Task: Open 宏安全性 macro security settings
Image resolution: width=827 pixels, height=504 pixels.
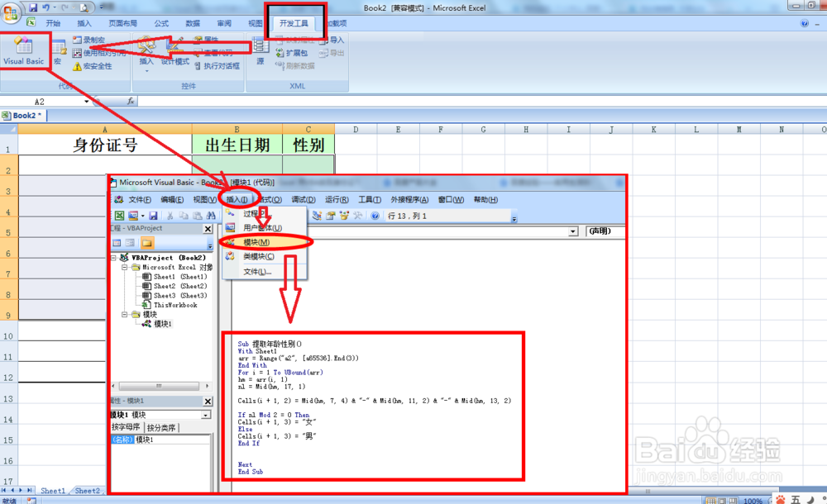Action: (x=93, y=66)
